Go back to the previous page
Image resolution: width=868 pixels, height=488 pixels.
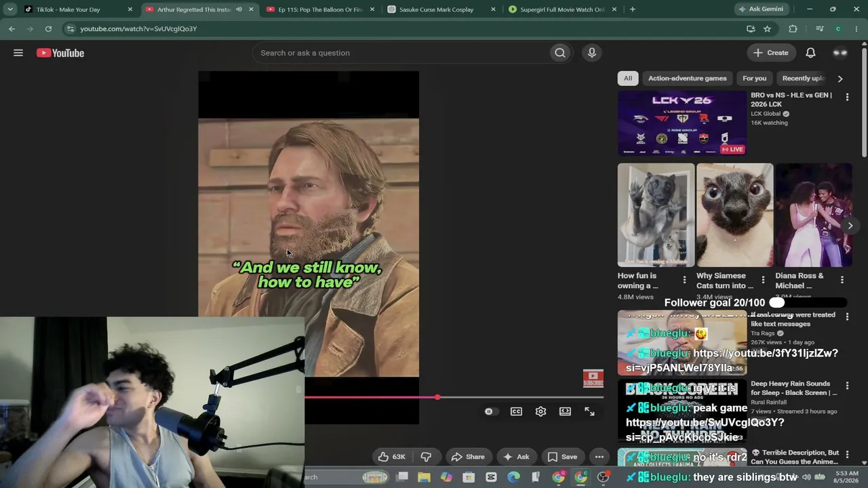[12, 29]
